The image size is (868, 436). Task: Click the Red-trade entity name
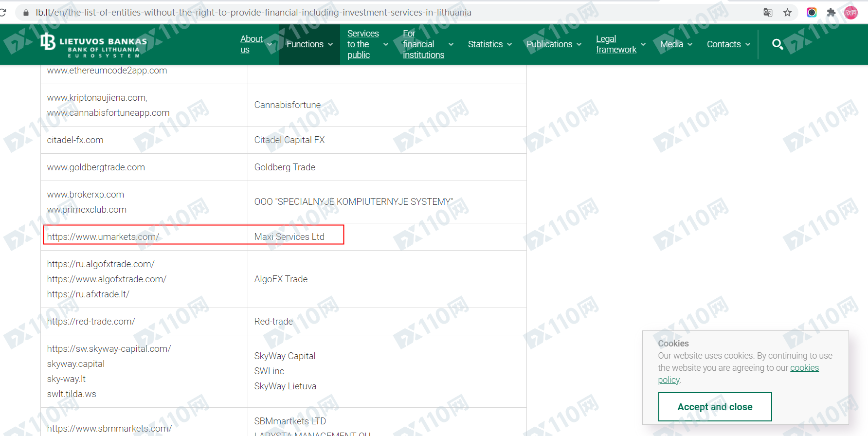pos(273,322)
